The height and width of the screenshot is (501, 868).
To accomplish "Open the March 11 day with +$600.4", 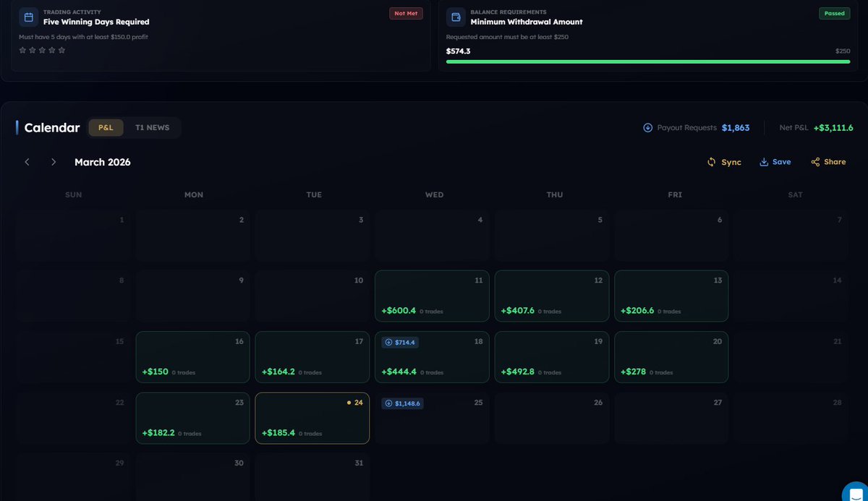I will 432,296.
